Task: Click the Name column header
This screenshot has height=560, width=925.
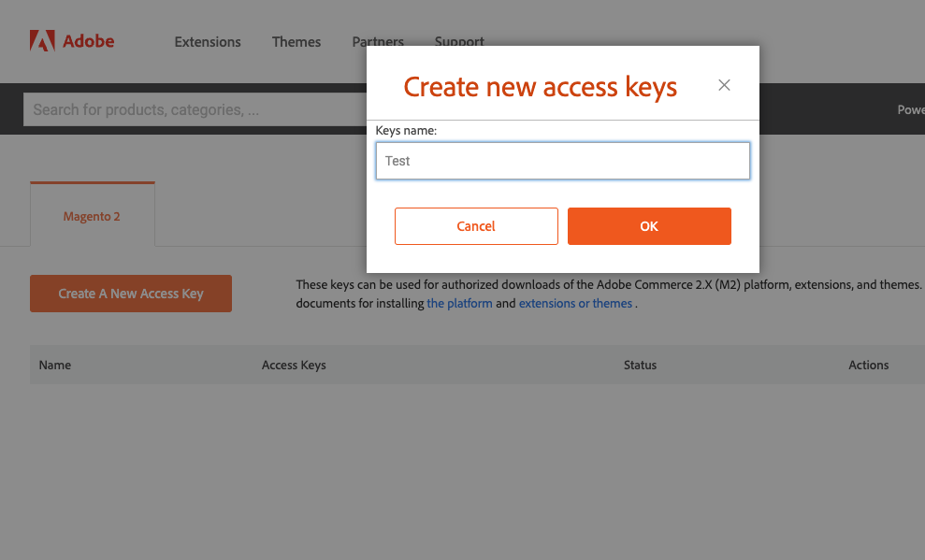Action: (55, 365)
